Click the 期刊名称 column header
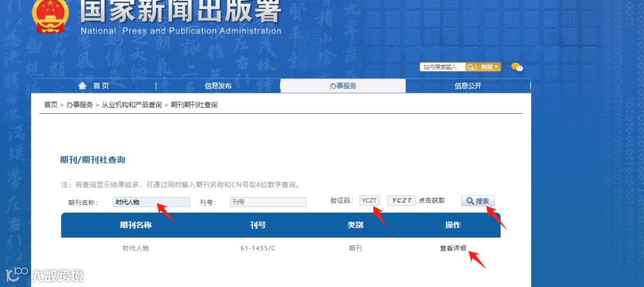644x287 pixels. click(x=136, y=225)
